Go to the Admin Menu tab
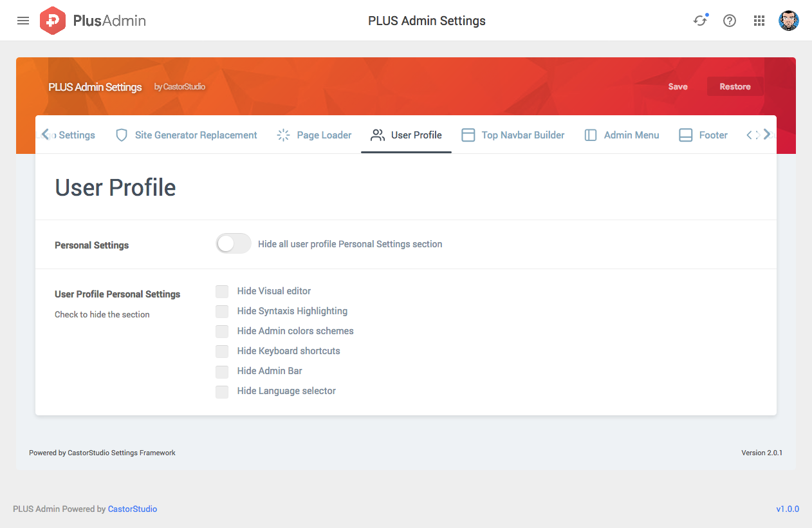812x528 pixels. [622, 135]
